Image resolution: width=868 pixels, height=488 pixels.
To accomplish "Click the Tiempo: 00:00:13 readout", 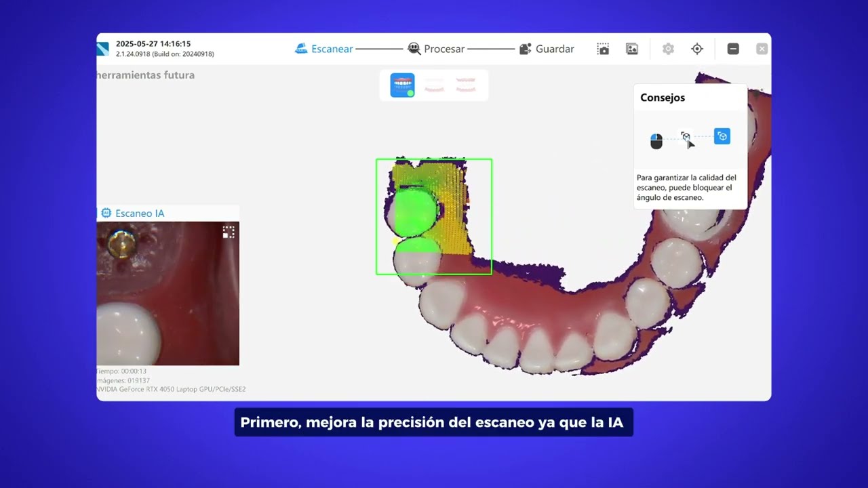I will (121, 371).
